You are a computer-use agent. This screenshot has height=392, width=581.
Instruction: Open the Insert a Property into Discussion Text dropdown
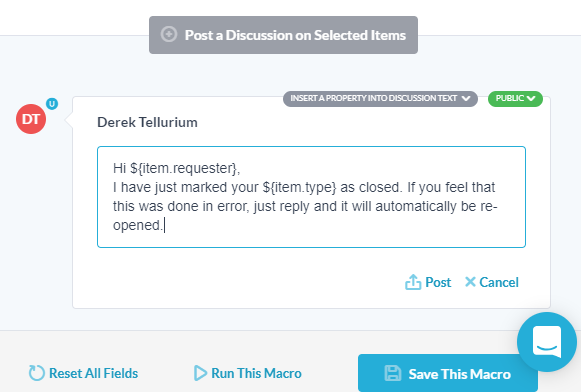coord(380,99)
